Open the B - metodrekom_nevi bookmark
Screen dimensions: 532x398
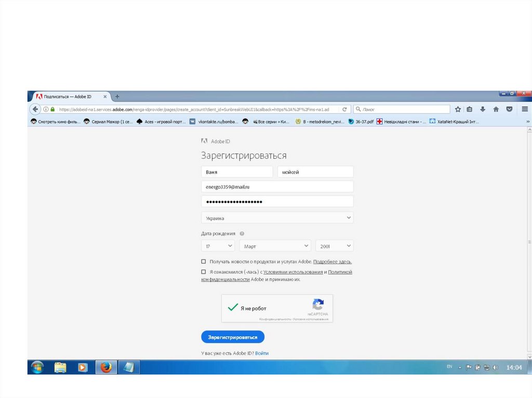click(x=320, y=122)
